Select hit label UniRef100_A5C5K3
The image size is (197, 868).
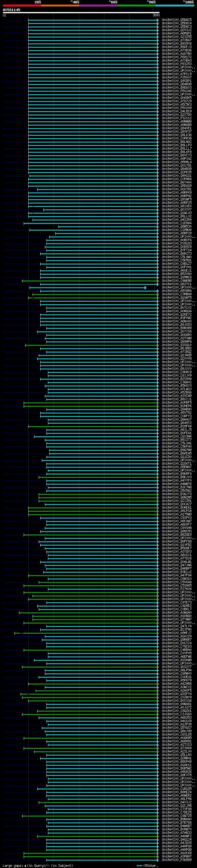(177, 104)
